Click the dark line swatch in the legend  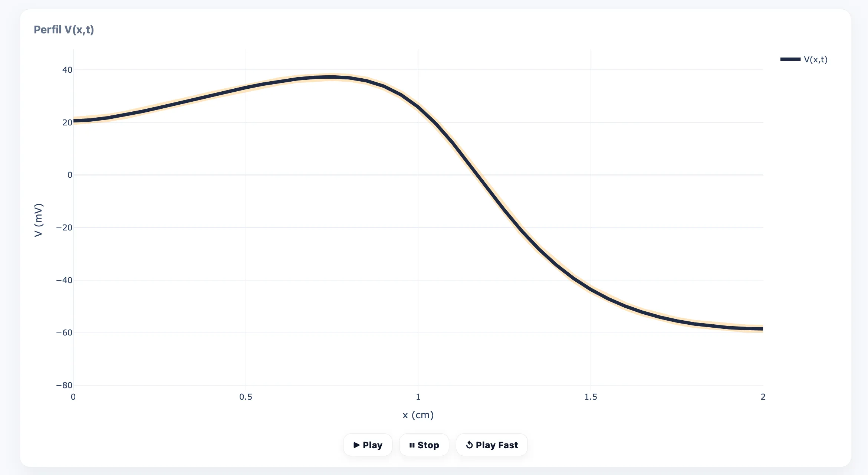coord(790,59)
